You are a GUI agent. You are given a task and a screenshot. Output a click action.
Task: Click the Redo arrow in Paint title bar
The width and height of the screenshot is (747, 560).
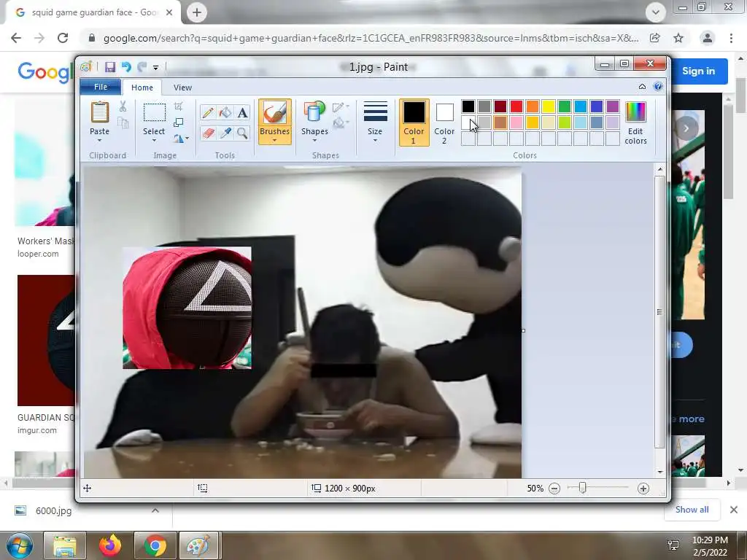[142, 67]
